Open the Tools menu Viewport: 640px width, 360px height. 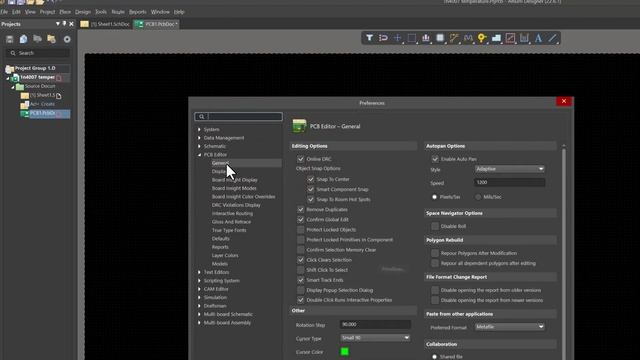[x=101, y=12]
